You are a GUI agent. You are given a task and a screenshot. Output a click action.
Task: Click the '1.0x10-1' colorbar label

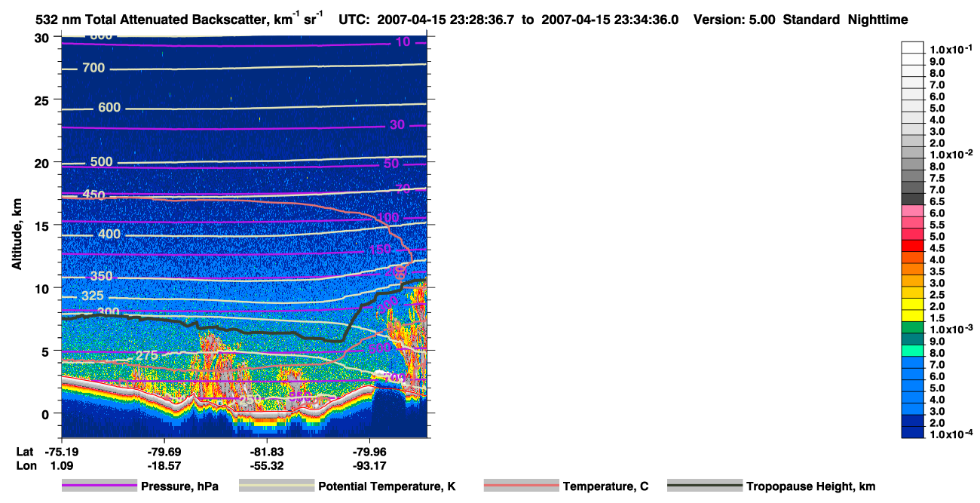950,48
